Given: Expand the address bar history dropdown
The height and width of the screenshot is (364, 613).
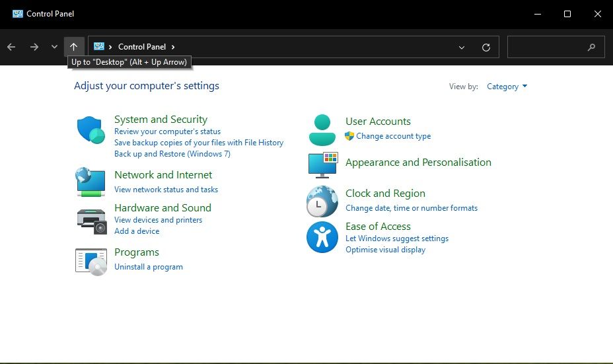Looking at the screenshot, I should (x=462, y=47).
